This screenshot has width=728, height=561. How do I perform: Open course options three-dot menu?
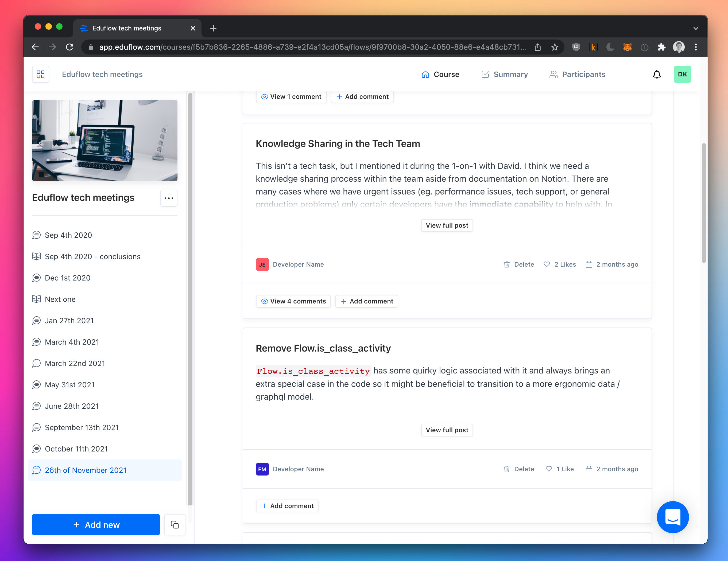[x=169, y=198]
